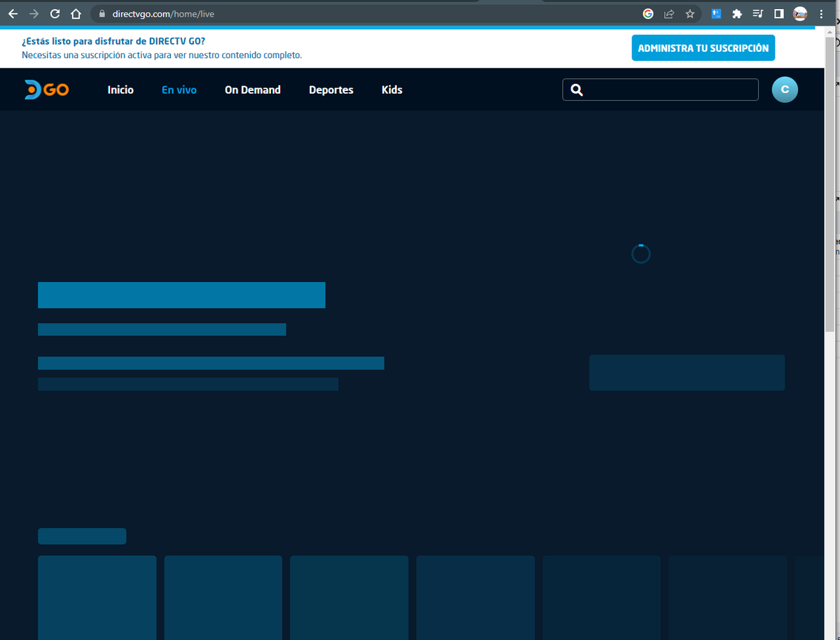The height and width of the screenshot is (640, 840).
Task: Click the Google icon in address bar
Action: (648, 14)
